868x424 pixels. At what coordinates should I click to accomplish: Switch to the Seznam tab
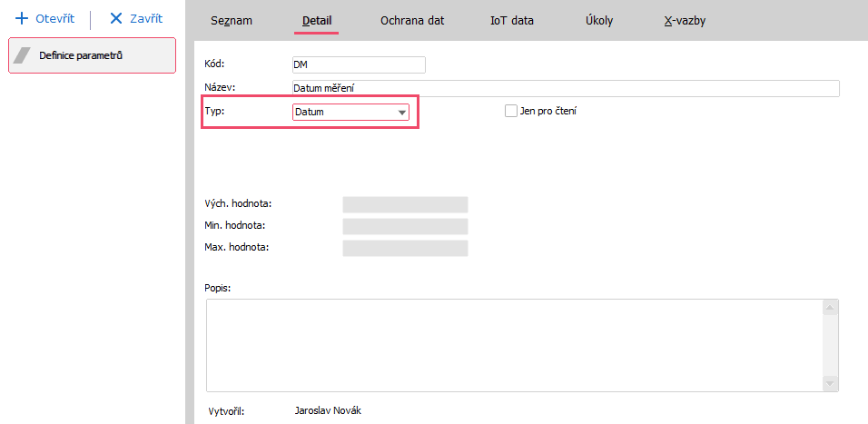[x=232, y=20]
